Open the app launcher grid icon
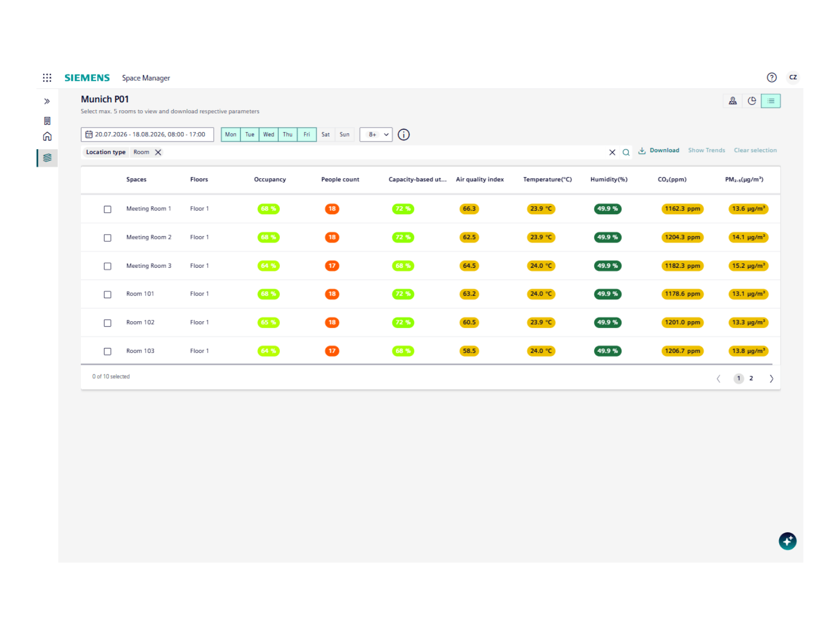840x630 pixels. (x=47, y=78)
